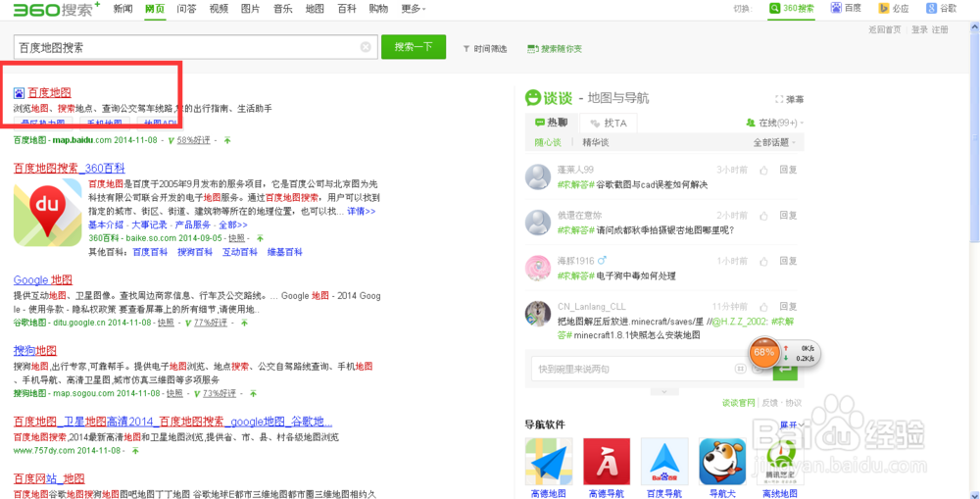Open the 全部话题 dropdown
This screenshot has width=980, height=499.
coord(775,142)
